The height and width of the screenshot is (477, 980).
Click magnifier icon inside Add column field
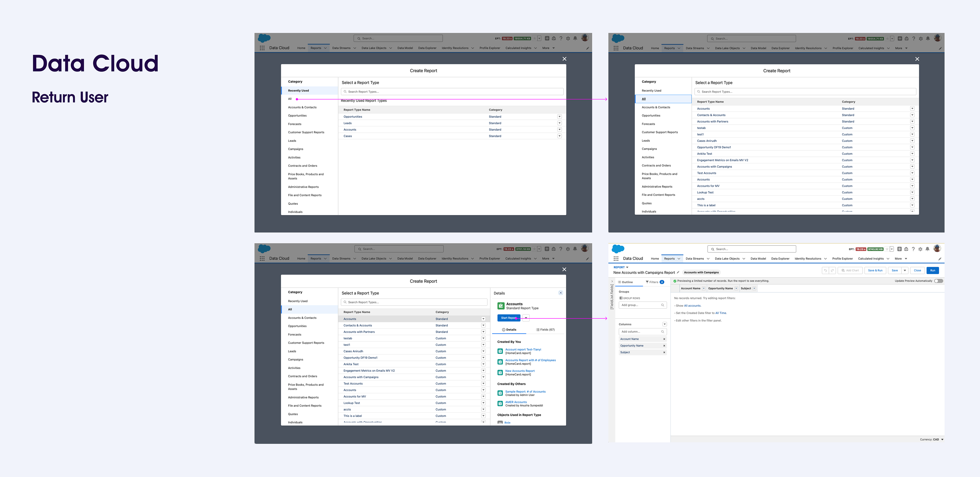(x=662, y=332)
